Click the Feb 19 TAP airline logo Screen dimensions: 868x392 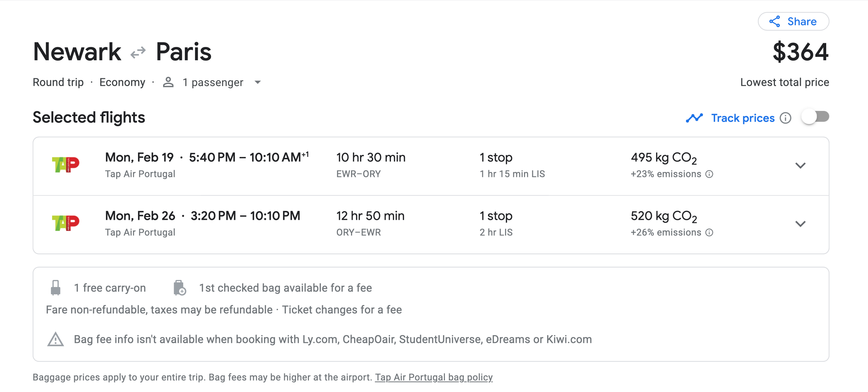(66, 165)
